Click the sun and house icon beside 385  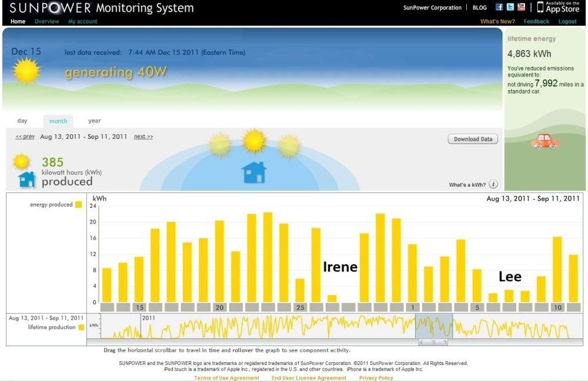click(24, 171)
